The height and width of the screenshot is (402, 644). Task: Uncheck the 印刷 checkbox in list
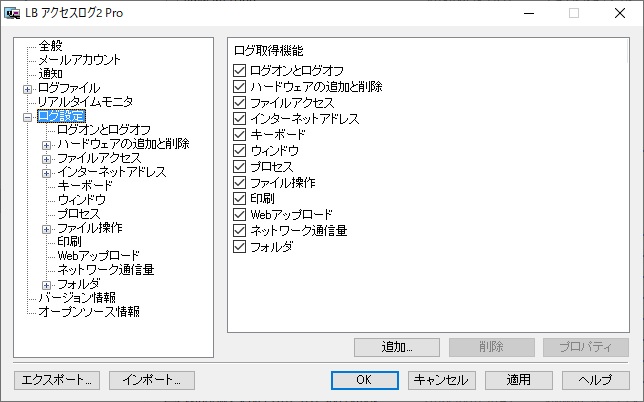pyautogui.click(x=239, y=199)
